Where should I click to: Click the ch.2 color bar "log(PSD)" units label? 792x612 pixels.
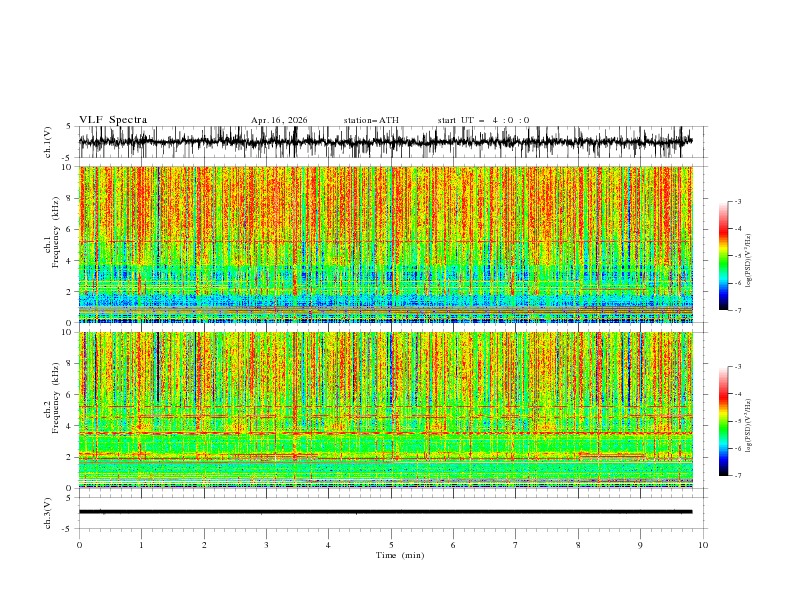[749, 425]
